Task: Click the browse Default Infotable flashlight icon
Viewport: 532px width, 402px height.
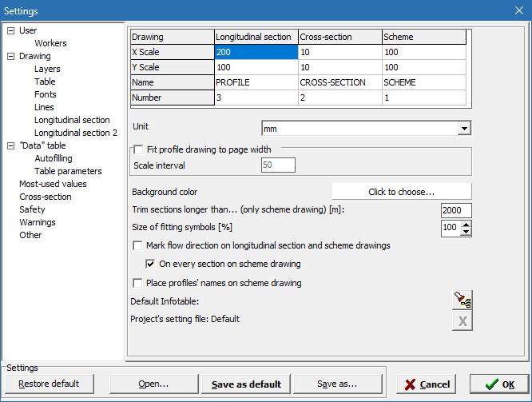Action: click(463, 300)
